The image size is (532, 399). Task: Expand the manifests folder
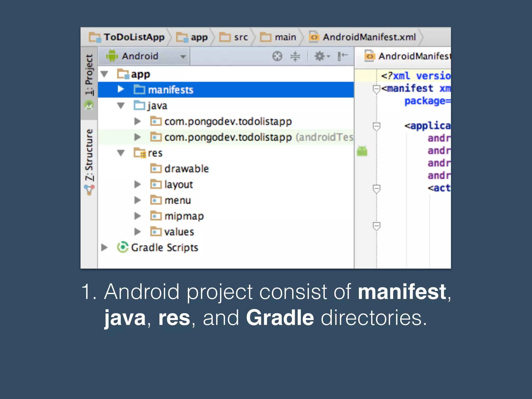pos(121,89)
